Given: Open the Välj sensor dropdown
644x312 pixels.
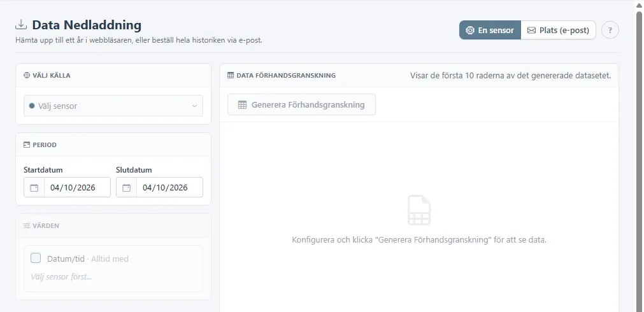Looking at the screenshot, I should pos(113,106).
